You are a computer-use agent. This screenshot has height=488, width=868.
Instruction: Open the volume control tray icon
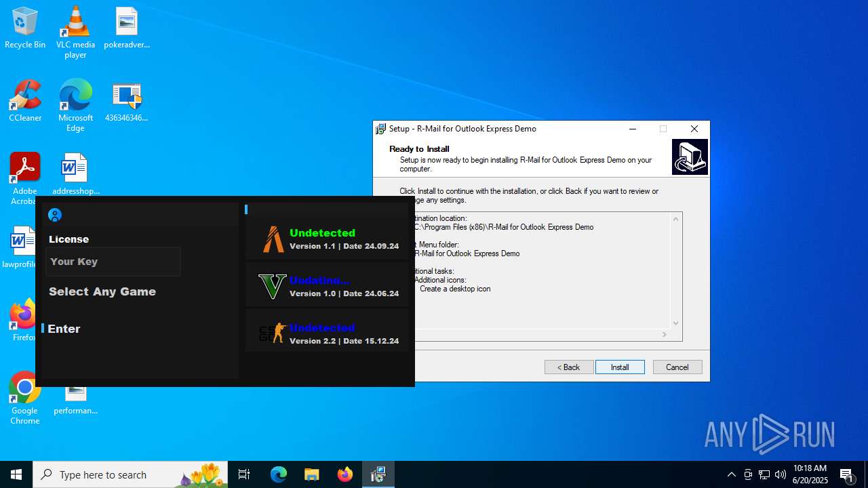(x=781, y=474)
